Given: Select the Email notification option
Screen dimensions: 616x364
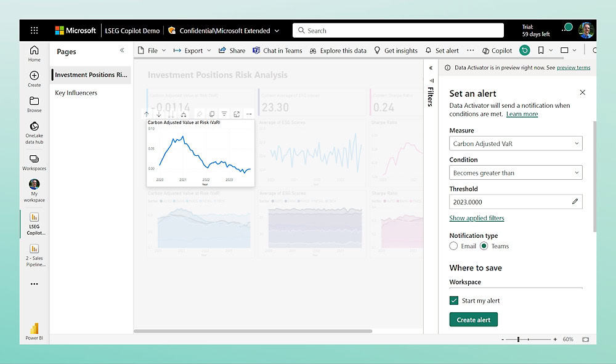Looking at the screenshot, I should [453, 246].
